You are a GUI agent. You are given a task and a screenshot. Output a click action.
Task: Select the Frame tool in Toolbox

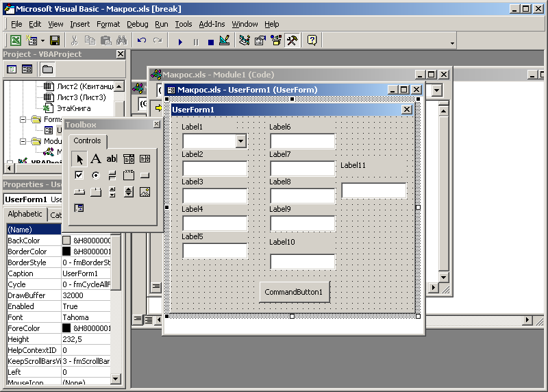click(x=128, y=175)
